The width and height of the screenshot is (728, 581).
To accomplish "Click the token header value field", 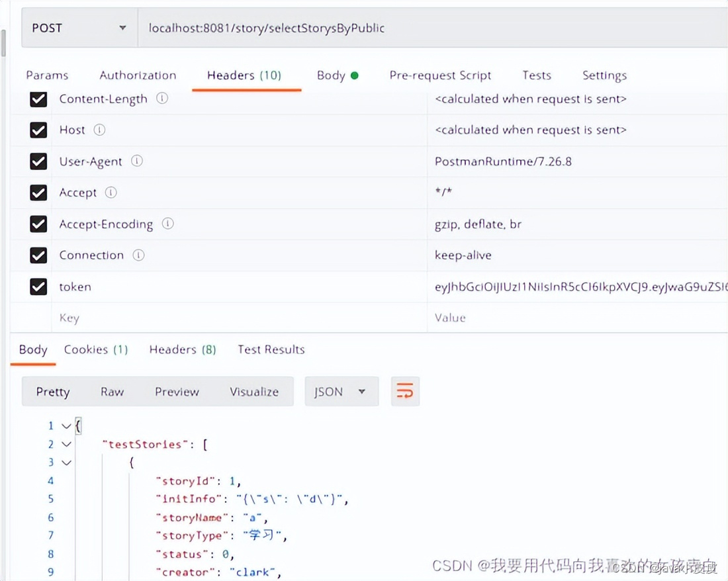I will pyautogui.click(x=580, y=287).
